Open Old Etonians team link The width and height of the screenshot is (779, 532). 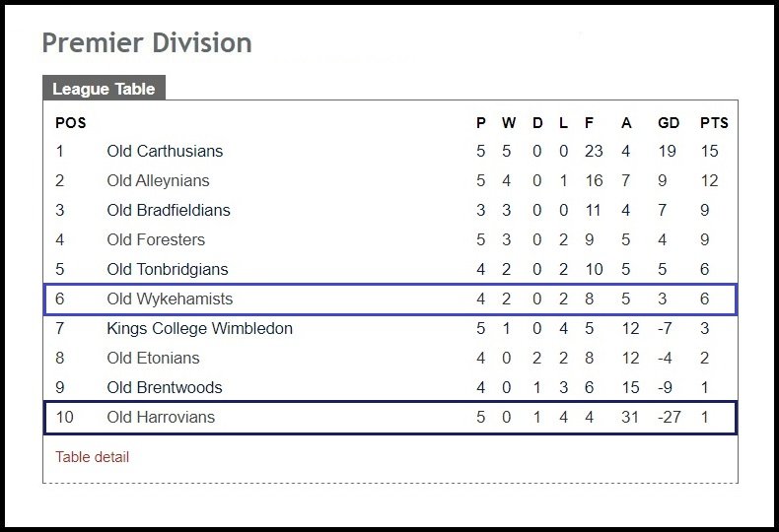(153, 358)
